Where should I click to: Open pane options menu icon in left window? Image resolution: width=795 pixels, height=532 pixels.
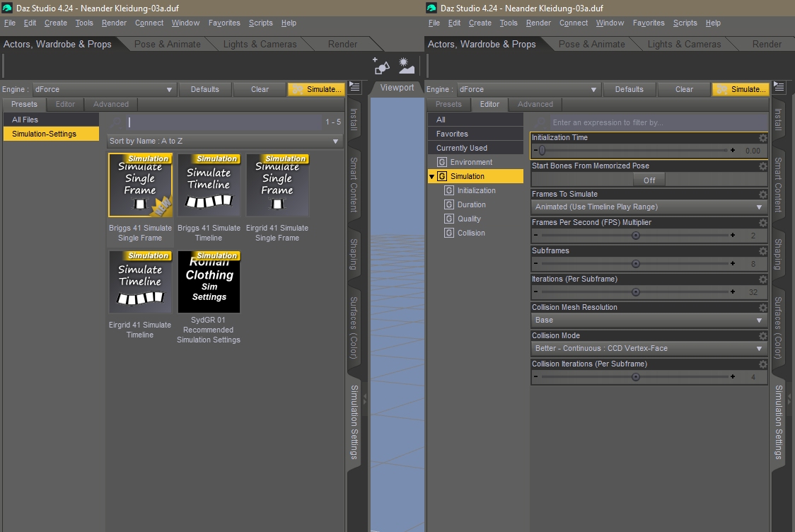pos(355,87)
